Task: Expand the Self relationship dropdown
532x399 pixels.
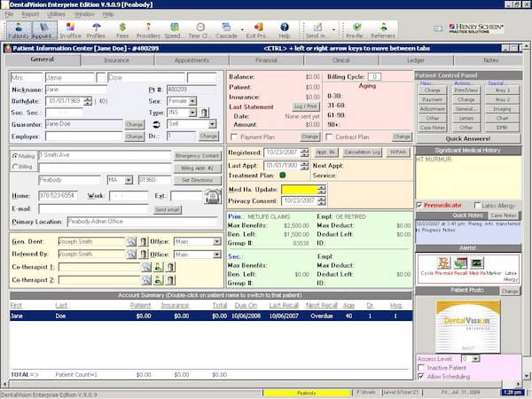Action: (x=213, y=124)
